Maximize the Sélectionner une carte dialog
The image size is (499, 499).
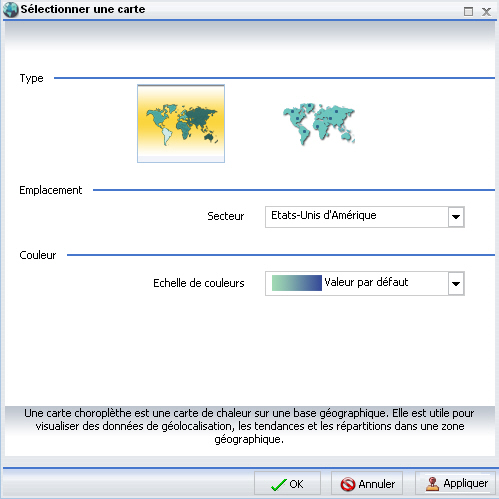click(468, 12)
